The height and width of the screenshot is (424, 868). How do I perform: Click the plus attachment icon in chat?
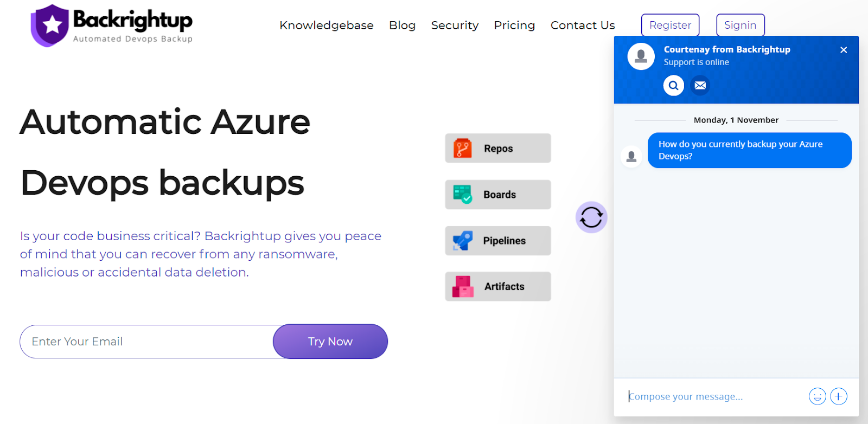pos(839,396)
